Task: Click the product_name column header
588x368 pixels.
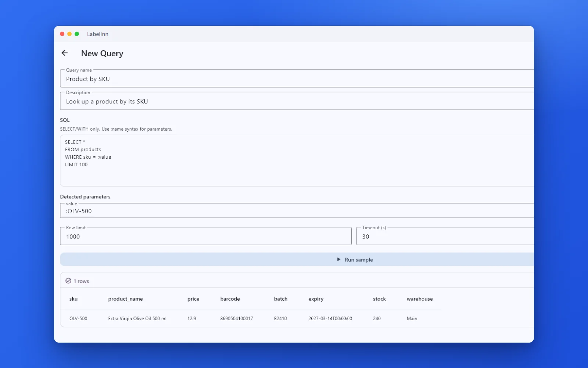Action: tap(125, 299)
